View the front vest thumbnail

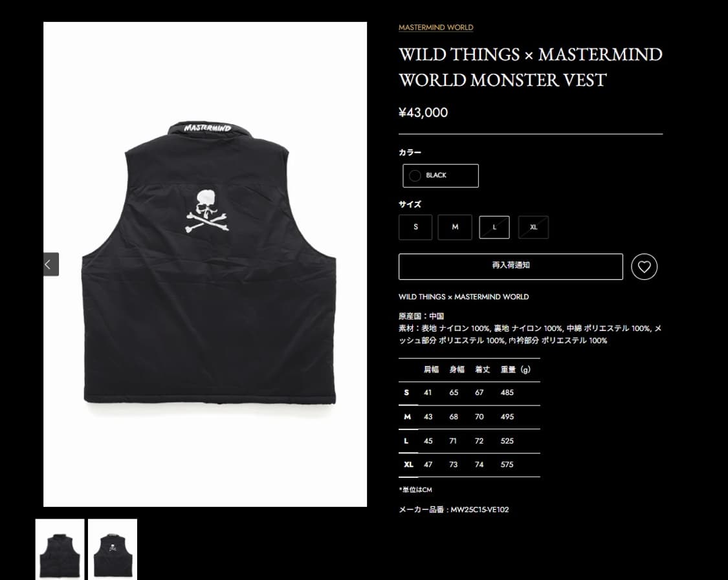(60, 550)
